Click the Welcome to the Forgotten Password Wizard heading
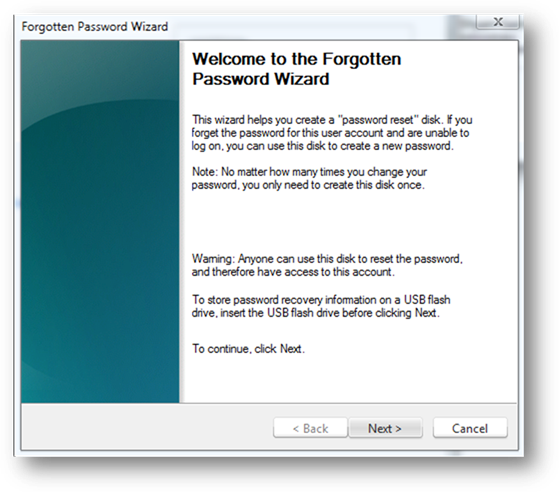Viewport: 559px width, 492px height. [x=297, y=69]
